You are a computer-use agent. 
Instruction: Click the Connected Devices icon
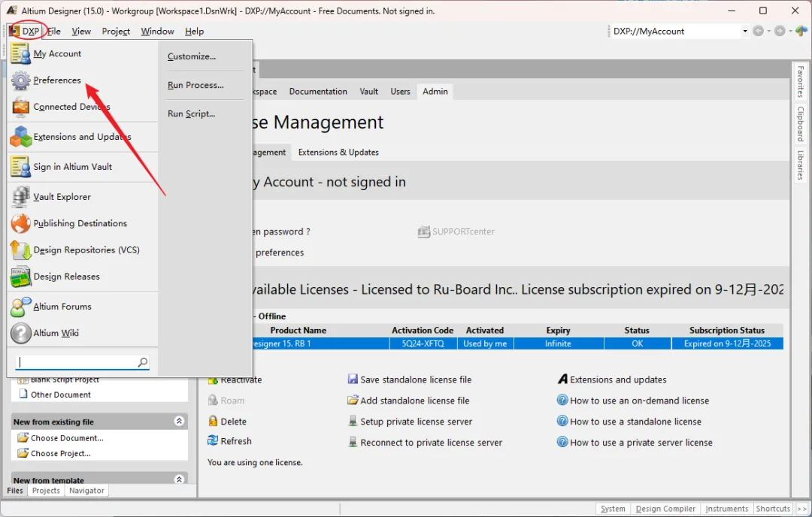pyautogui.click(x=21, y=107)
